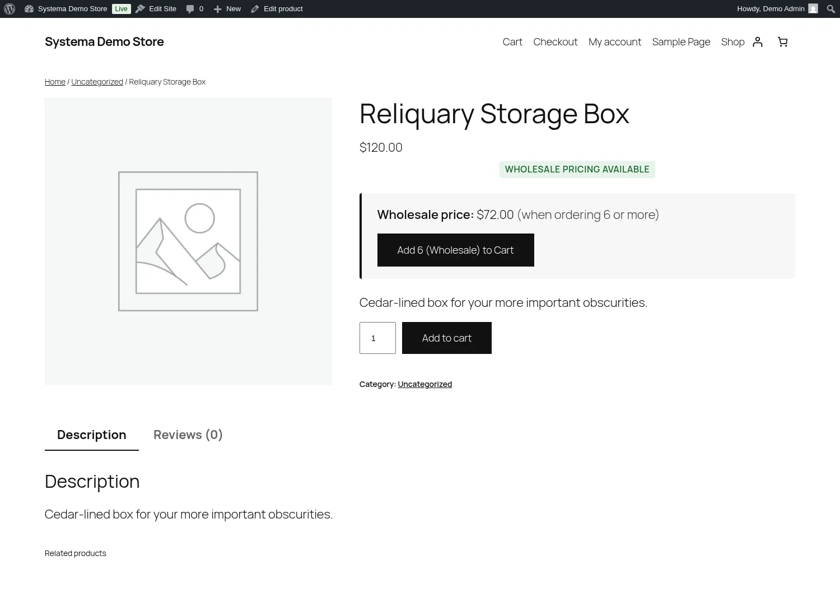This screenshot has height=616, width=840.
Task: Click the Live status badge
Action: coord(122,9)
